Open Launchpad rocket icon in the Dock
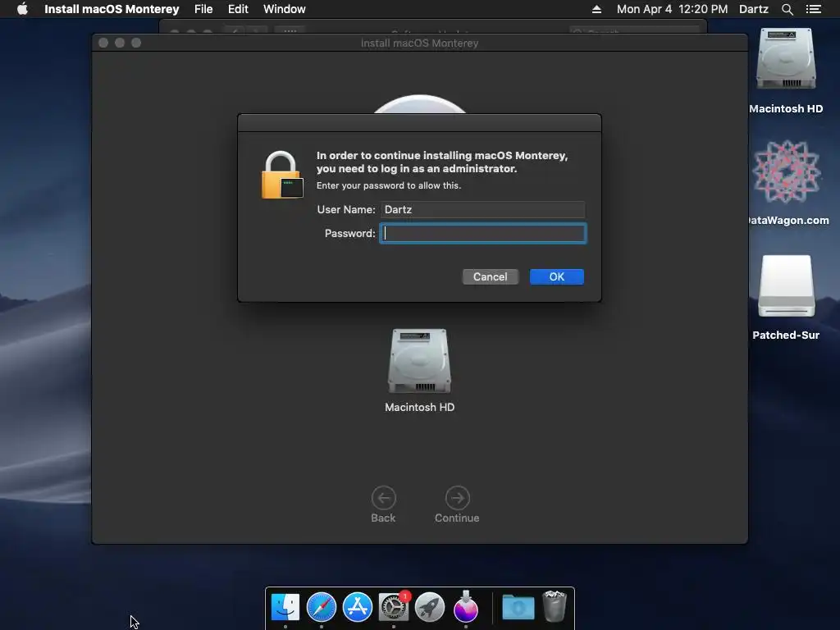The image size is (840, 630). pos(430,608)
